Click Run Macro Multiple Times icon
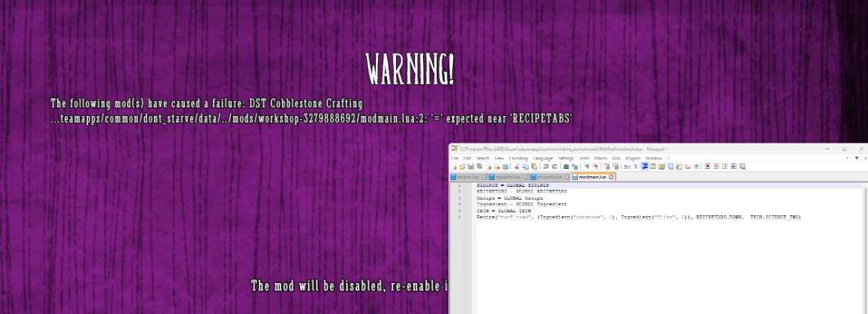 [734, 166]
